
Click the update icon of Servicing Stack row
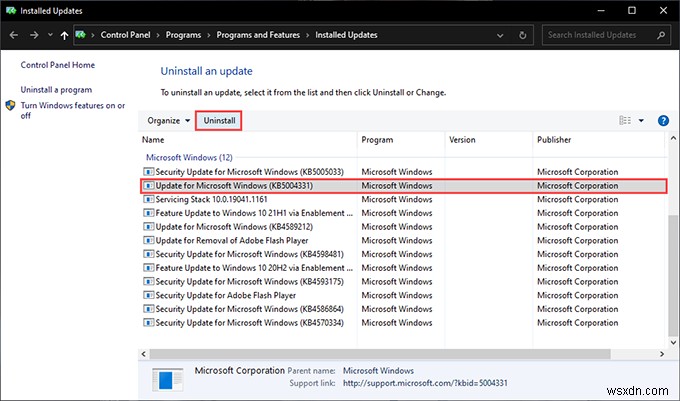[x=148, y=199]
